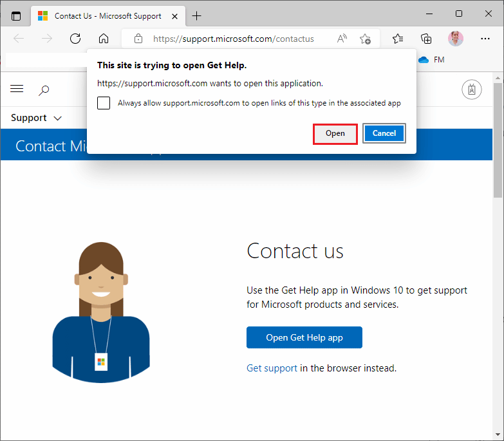This screenshot has height=441, width=504.
Task: Open the Collections panel
Action: tap(426, 39)
